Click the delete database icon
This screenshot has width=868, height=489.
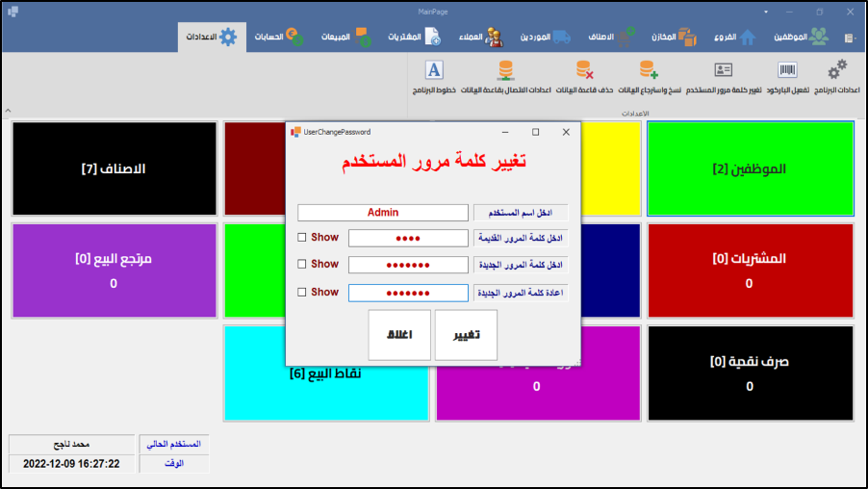[584, 70]
